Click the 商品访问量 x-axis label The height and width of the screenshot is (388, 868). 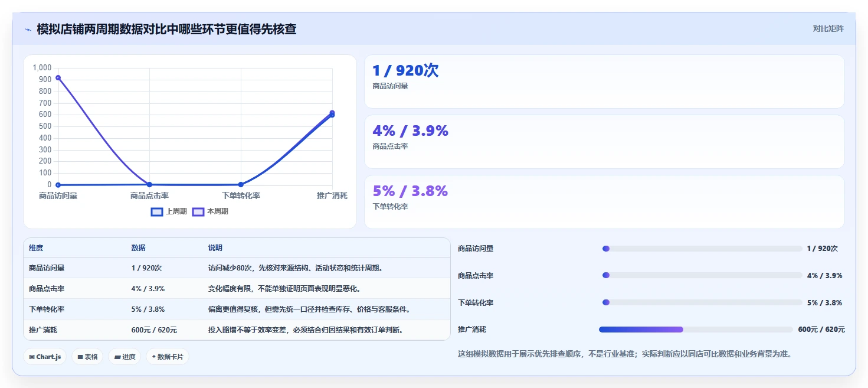click(x=58, y=195)
